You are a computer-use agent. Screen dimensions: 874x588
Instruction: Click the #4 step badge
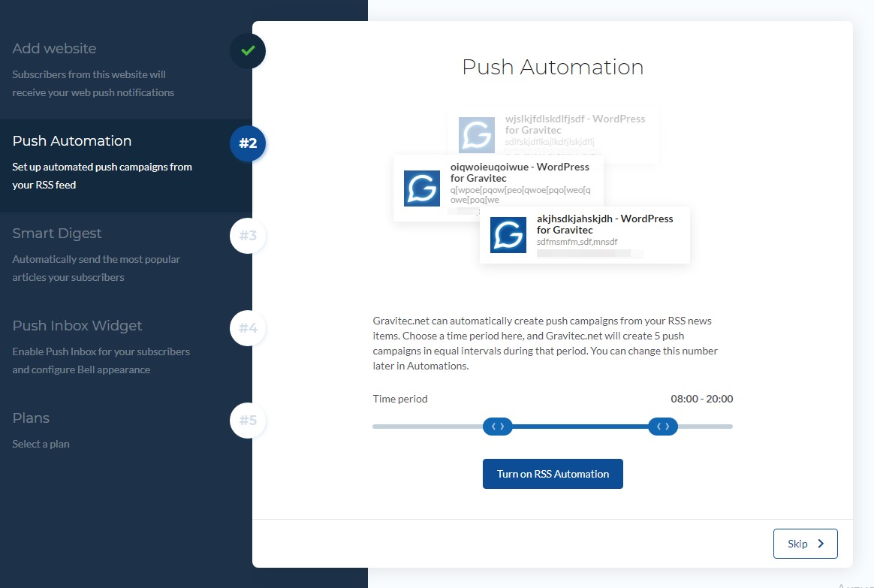pyautogui.click(x=248, y=327)
